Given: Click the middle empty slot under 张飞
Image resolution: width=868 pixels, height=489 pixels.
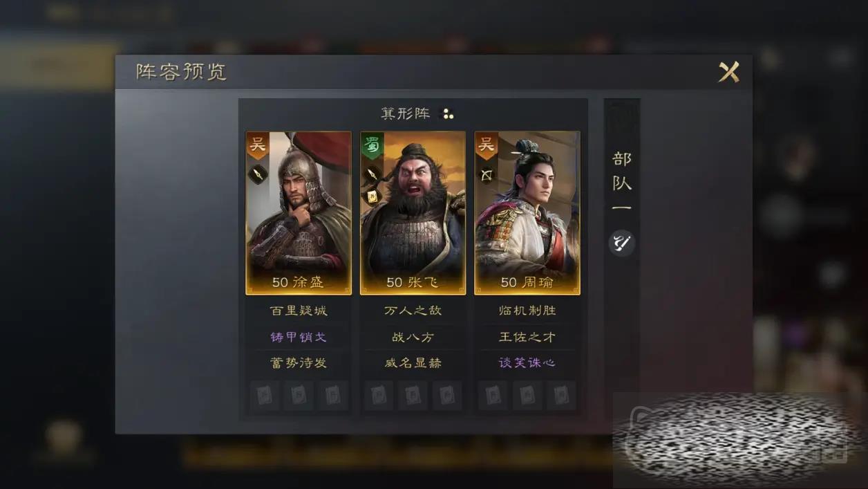Looking at the screenshot, I should (x=413, y=396).
